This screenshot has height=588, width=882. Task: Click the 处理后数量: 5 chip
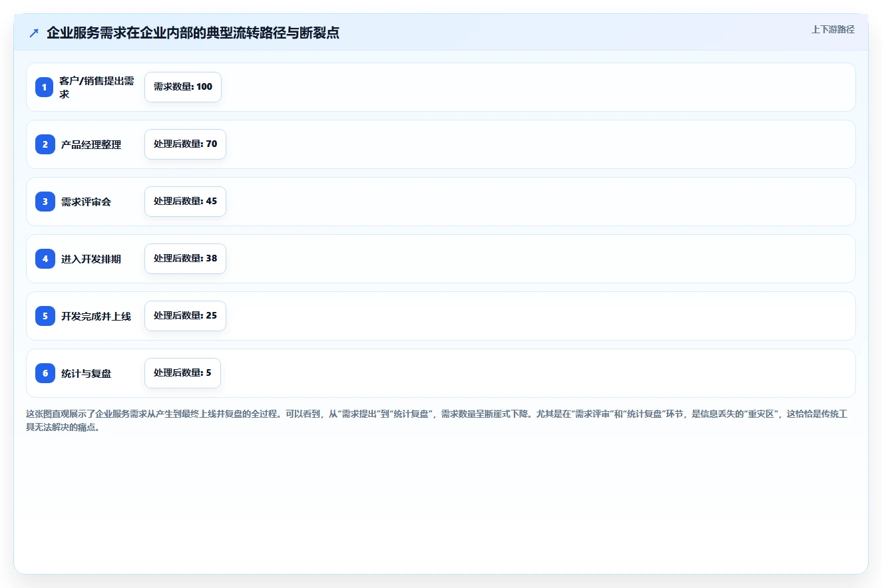(x=182, y=373)
